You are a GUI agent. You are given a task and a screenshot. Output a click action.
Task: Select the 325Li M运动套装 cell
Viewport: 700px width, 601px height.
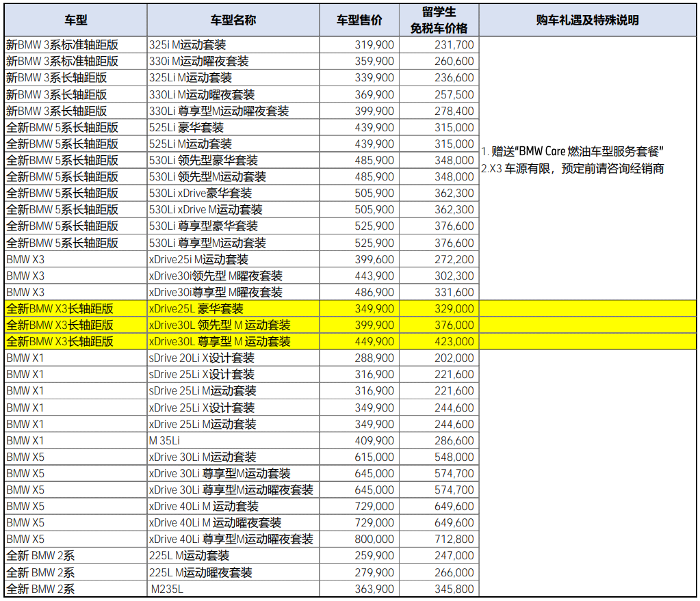(x=233, y=78)
